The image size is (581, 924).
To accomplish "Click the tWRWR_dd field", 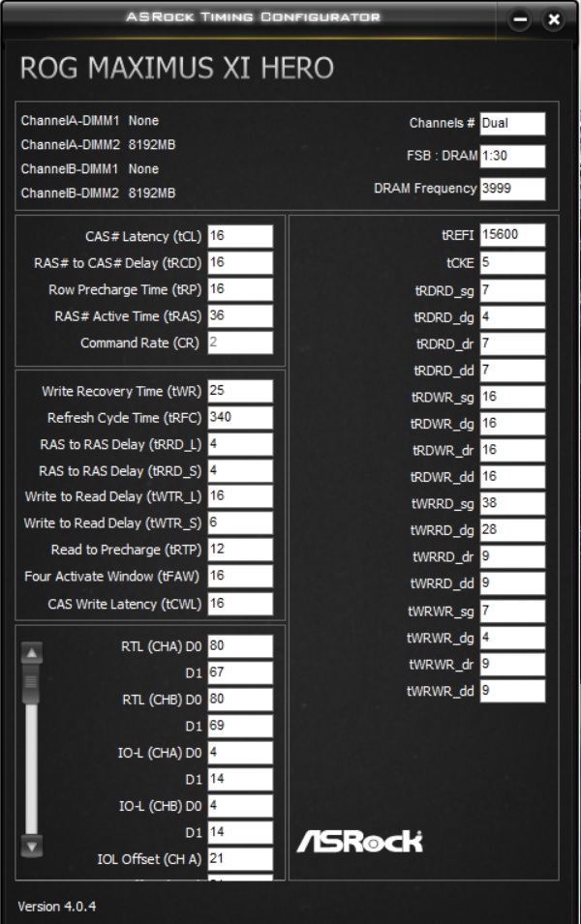I will (512, 691).
